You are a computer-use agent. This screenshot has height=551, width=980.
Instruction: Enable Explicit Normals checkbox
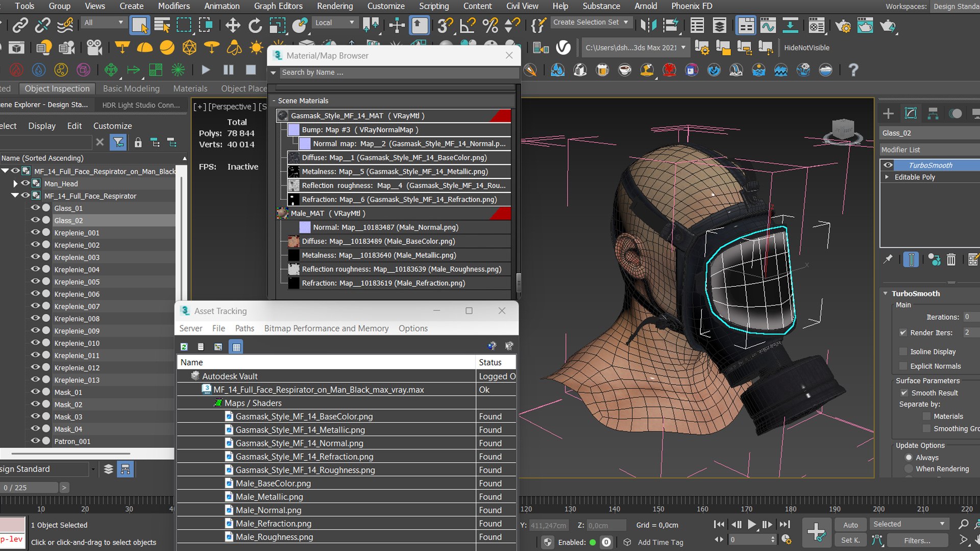903,366
